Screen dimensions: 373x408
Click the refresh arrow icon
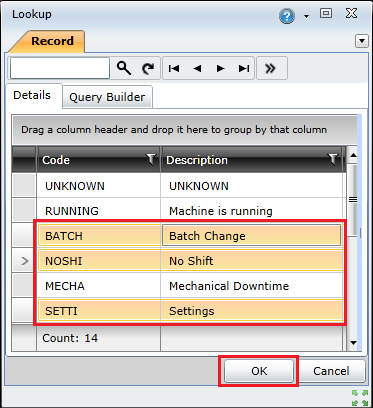click(148, 68)
